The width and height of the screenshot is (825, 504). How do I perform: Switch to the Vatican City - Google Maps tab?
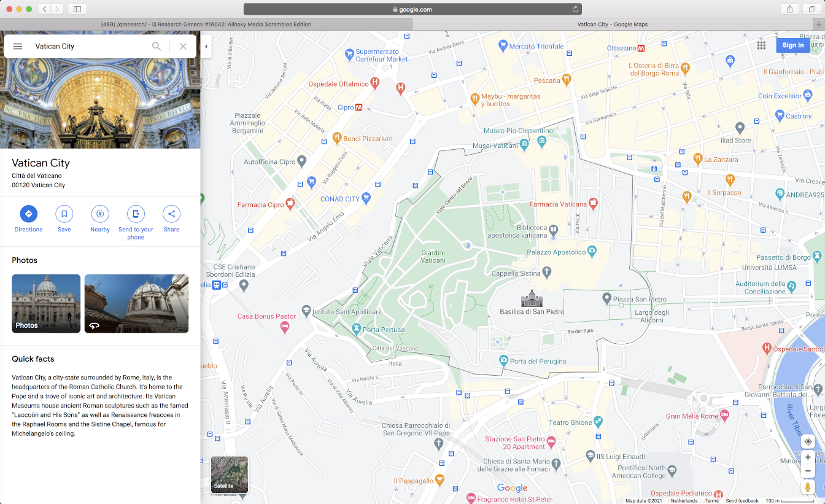click(613, 25)
